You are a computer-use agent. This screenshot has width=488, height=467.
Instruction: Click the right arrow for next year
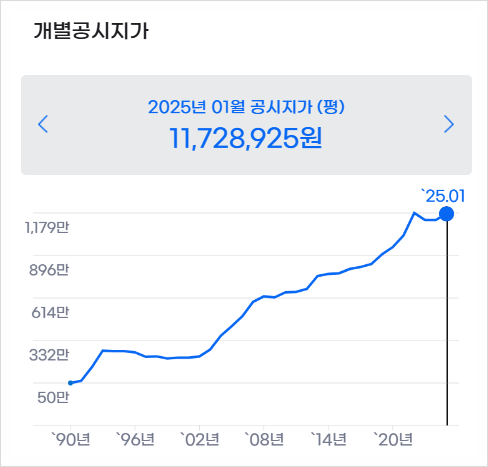tap(449, 124)
